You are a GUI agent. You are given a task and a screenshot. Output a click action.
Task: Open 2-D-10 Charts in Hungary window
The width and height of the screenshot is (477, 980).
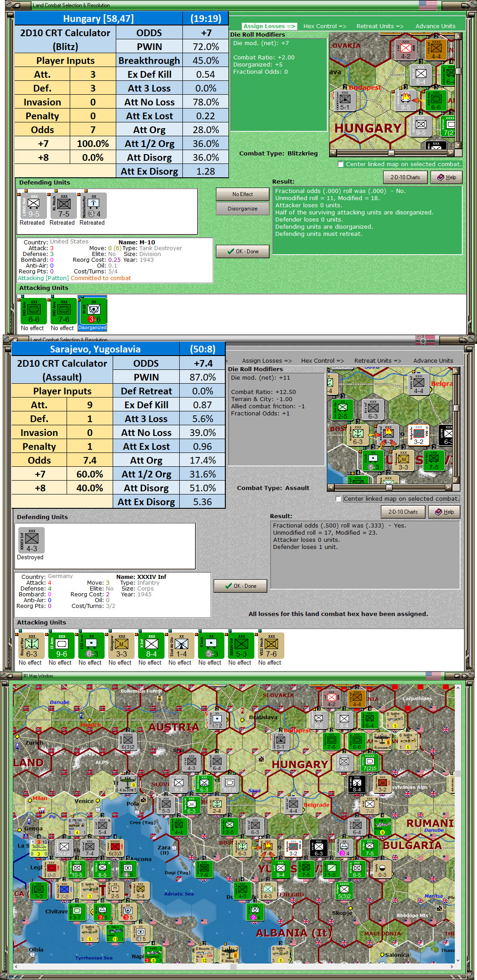[405, 177]
